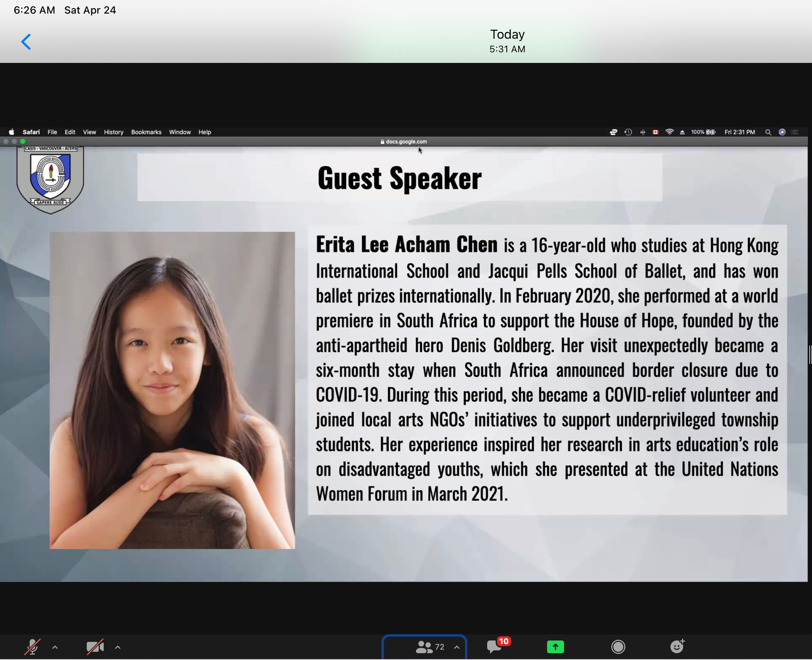Open the Window menu
Viewport: 812px width, 660px height.
pyautogui.click(x=180, y=132)
